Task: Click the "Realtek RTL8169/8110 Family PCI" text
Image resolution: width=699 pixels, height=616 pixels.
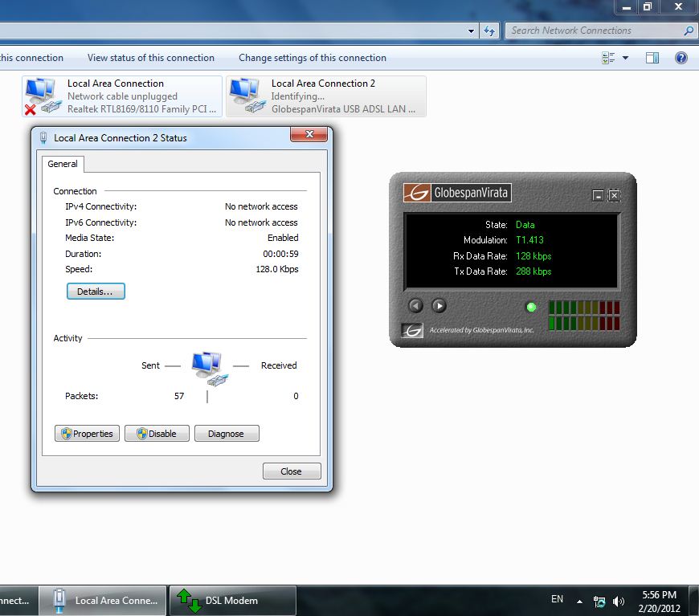Action: coord(141,109)
